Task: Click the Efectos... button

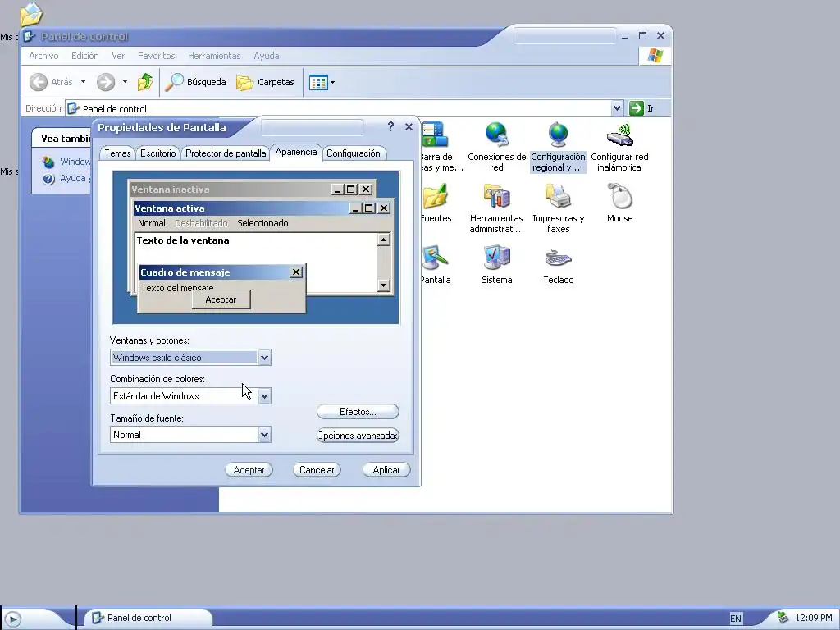Action: point(358,412)
